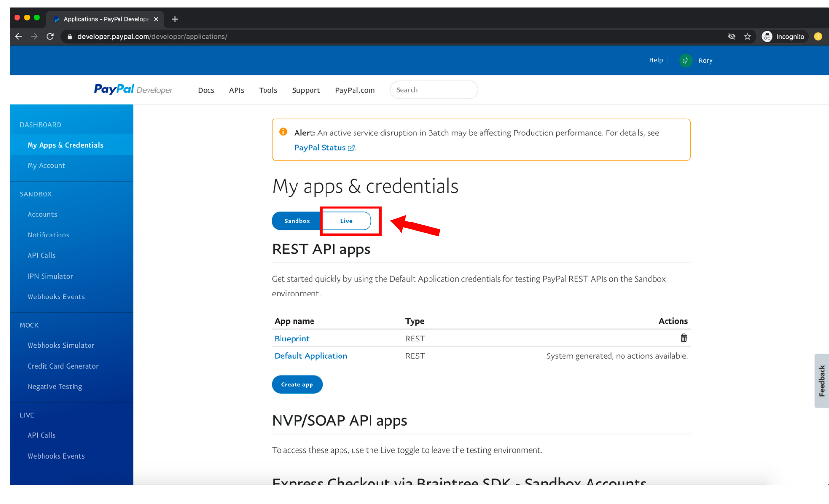829x504 pixels.
Task: Open a new browser tab with plus
Action: (175, 19)
